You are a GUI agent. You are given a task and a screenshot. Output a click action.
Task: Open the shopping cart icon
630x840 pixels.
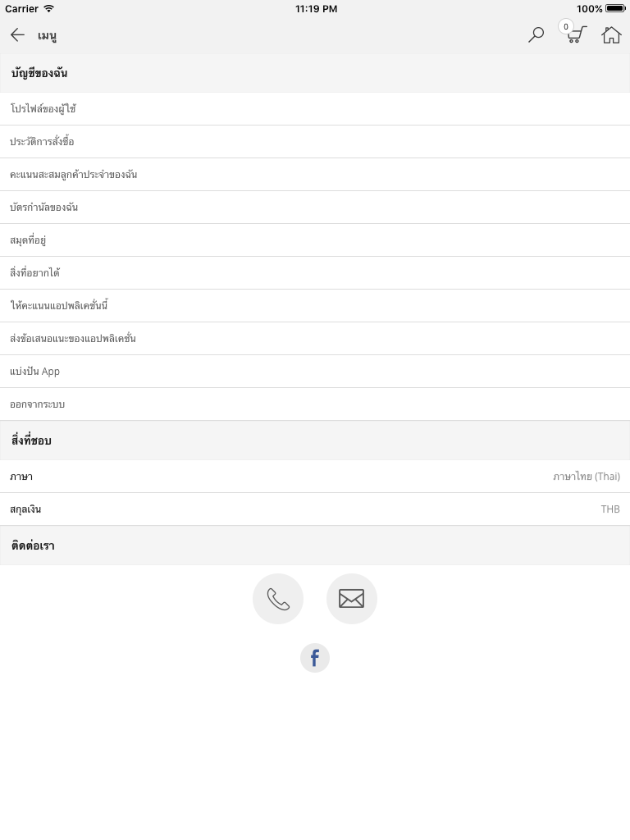click(577, 34)
